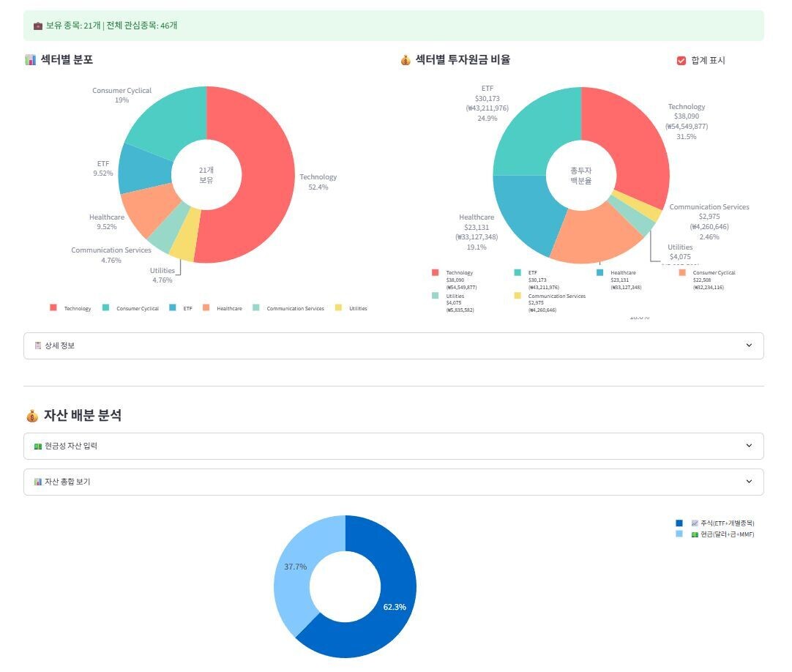This screenshot has width=792, height=672.
Task: Click the ETF legend marker under 섹터별 분포 chart
Action: [173, 308]
